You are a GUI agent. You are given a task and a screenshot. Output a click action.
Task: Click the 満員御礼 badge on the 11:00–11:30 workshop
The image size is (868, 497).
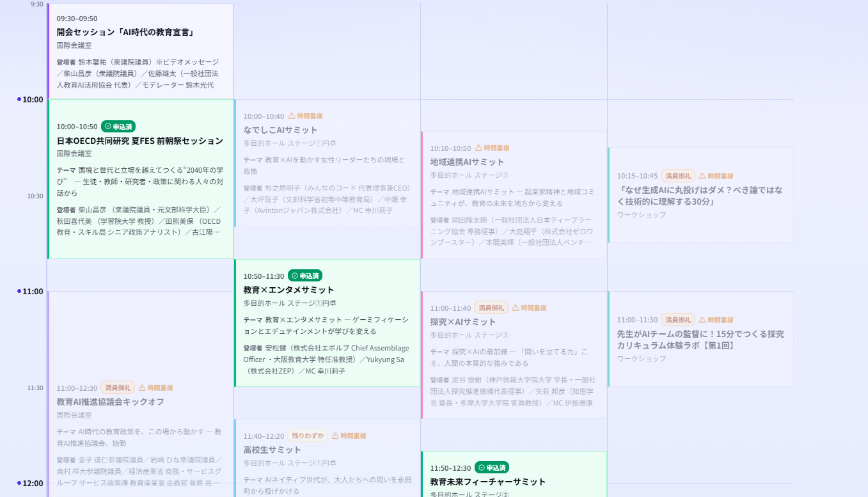click(x=678, y=320)
